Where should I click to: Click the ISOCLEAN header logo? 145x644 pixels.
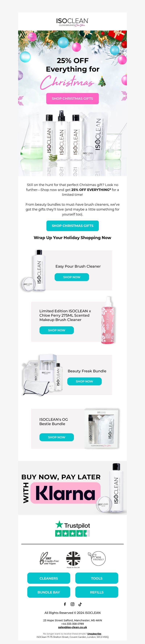click(72, 22)
